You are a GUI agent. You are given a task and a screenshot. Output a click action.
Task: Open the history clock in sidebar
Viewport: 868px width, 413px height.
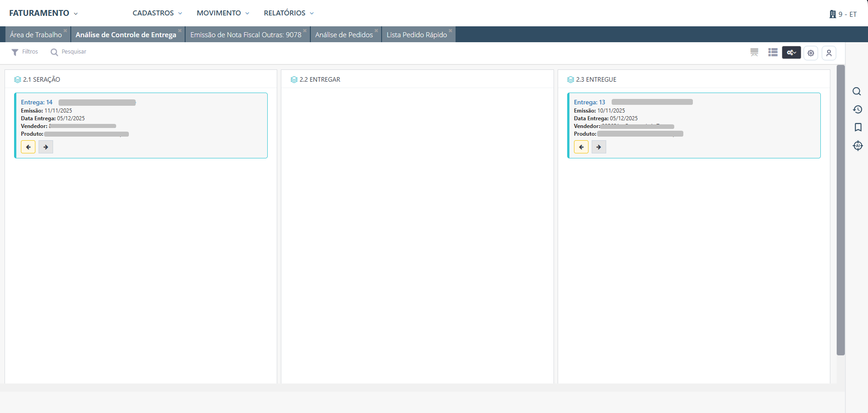[x=857, y=109]
